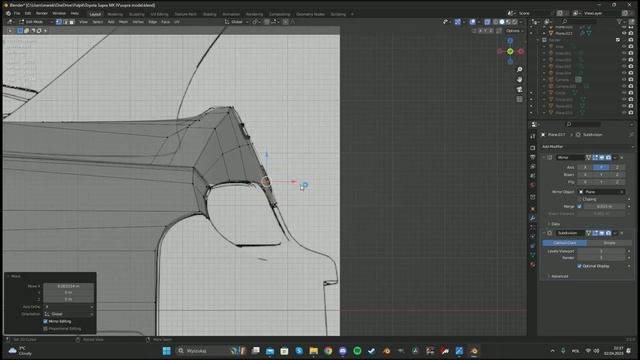Toggle Subdivision modifier viewport display icon
This screenshot has width=640, height=360.
coord(602,233)
